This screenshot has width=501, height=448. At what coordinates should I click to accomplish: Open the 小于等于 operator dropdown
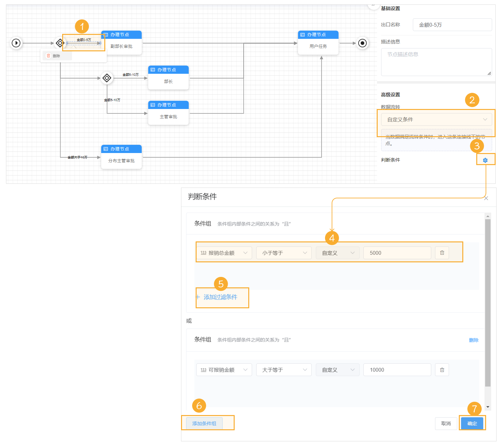coord(284,253)
